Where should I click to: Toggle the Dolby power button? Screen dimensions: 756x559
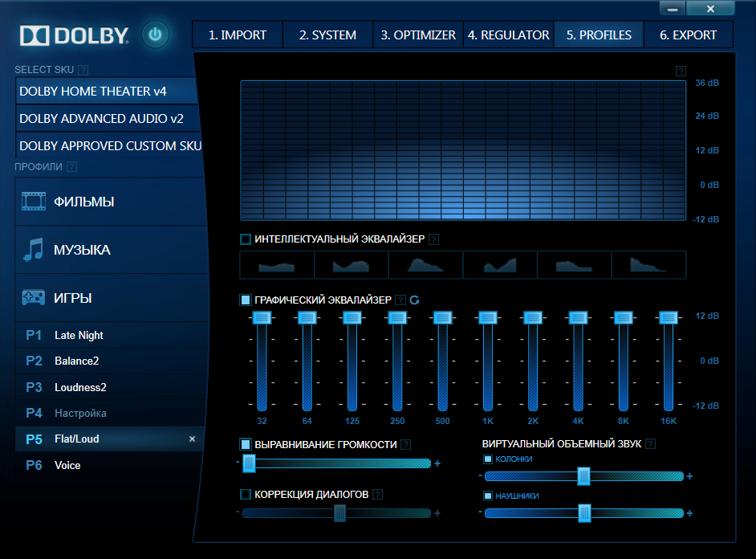[x=155, y=35]
